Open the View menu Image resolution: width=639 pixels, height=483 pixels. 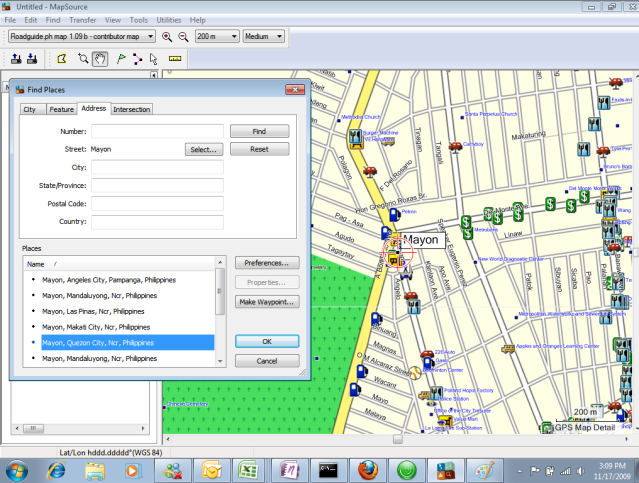coord(112,20)
